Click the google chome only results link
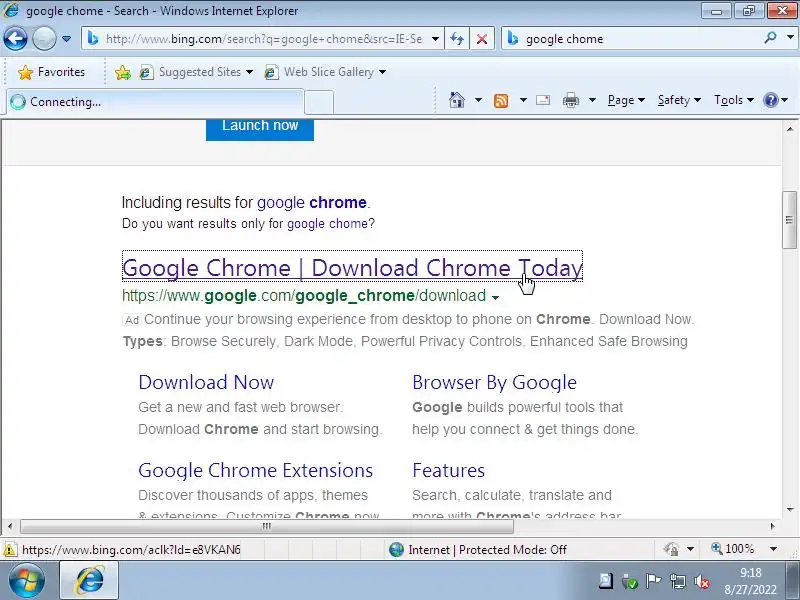 (327, 223)
